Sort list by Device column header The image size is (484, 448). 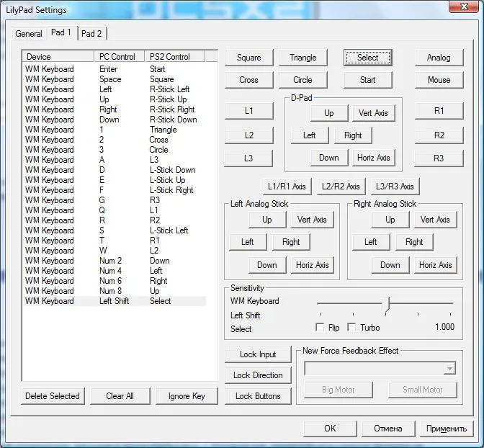(x=58, y=56)
